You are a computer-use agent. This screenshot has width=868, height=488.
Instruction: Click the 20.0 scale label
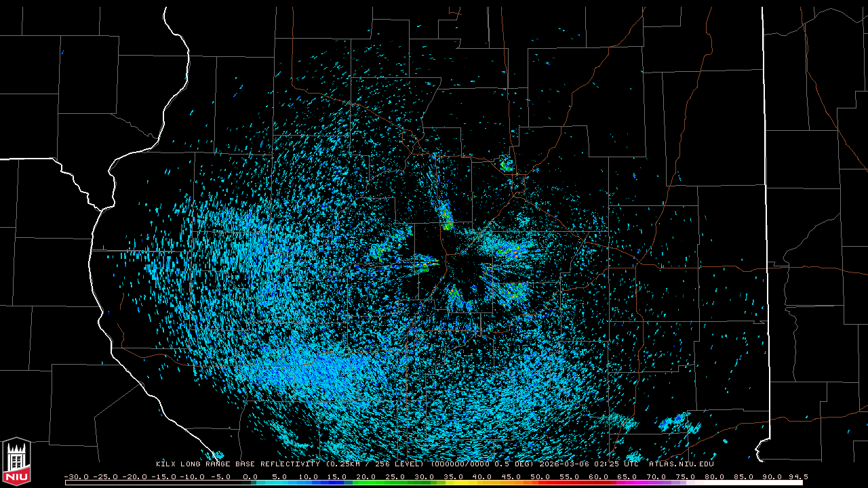pyautogui.click(x=366, y=476)
